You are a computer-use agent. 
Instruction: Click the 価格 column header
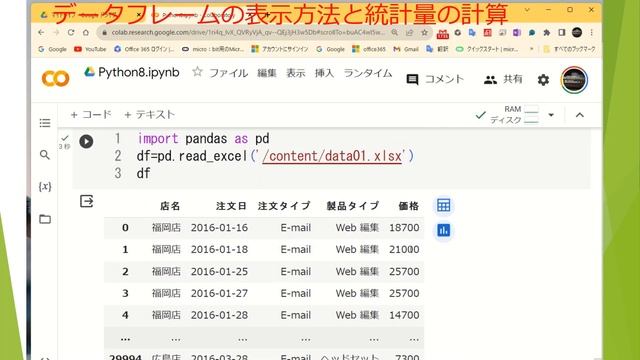point(409,206)
